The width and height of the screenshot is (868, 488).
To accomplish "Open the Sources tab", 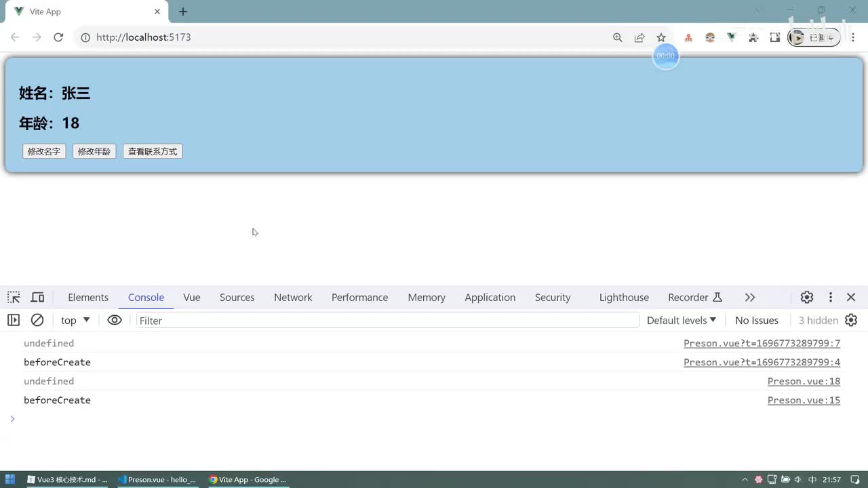I will (x=237, y=298).
